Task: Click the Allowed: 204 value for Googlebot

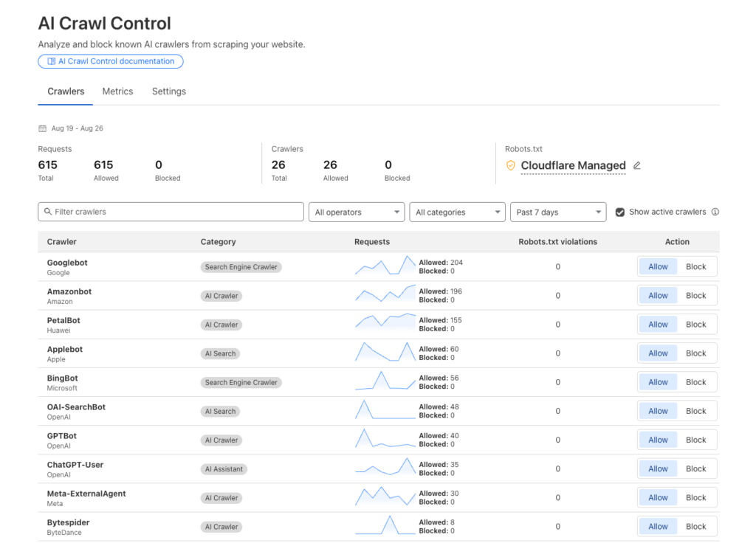Action: 441,263
